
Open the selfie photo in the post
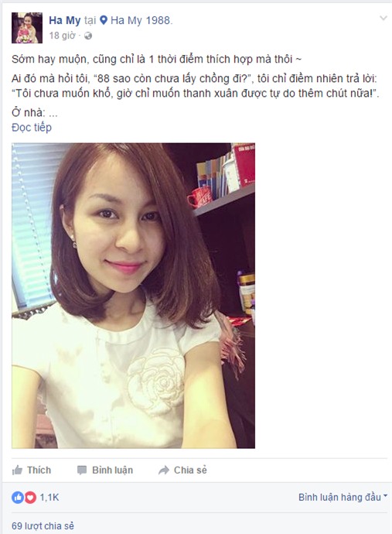click(x=134, y=296)
